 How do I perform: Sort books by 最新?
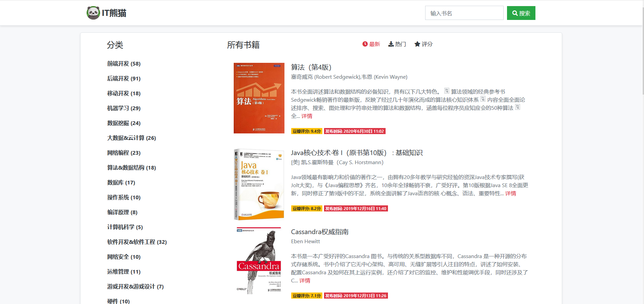[374, 44]
